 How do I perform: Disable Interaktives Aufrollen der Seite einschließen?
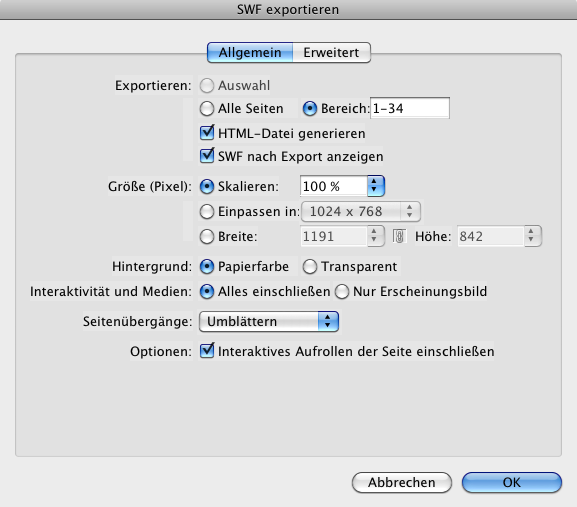click(x=207, y=351)
